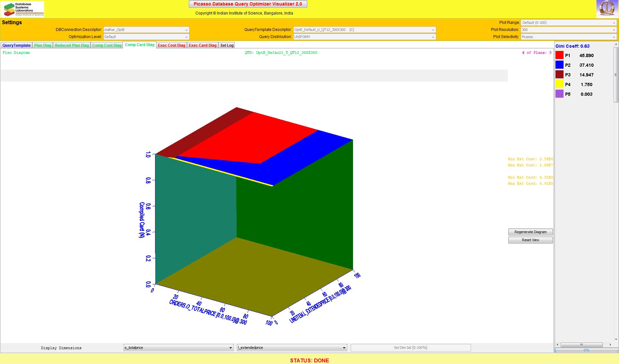Select the Sel Log tab
619x364 pixels.
(x=227, y=45)
